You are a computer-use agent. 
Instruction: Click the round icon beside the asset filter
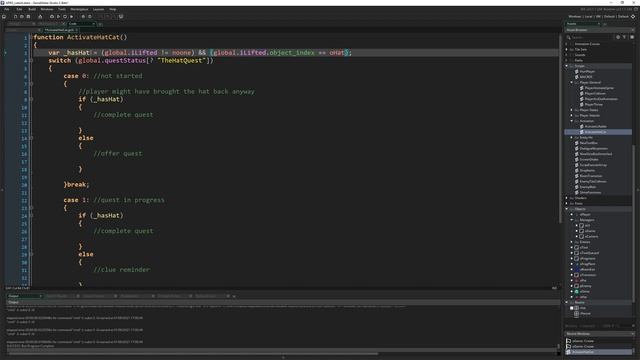(x=618, y=37)
